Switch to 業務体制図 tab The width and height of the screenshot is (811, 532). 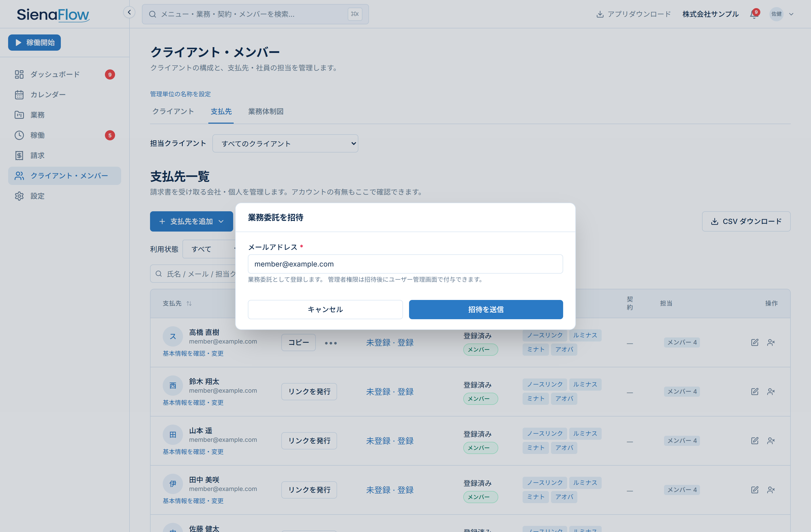click(266, 111)
